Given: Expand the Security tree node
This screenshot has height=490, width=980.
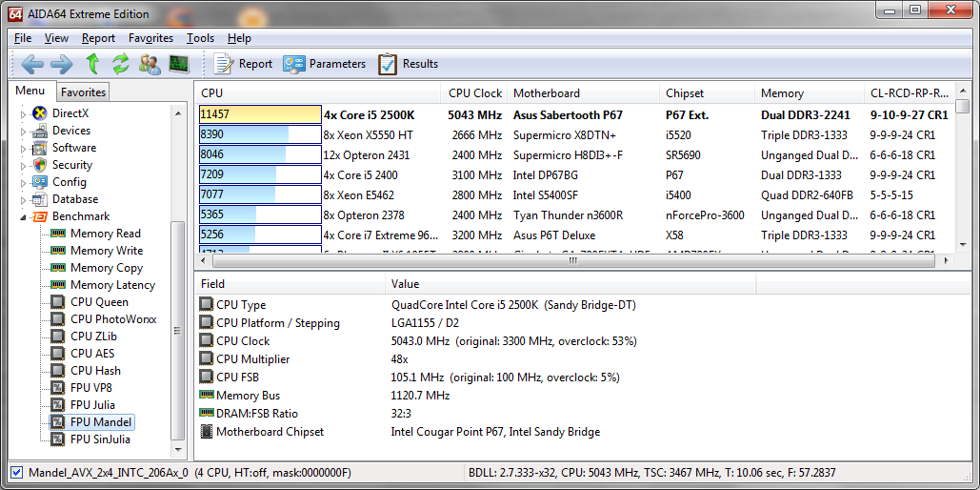Looking at the screenshot, I should coord(24,166).
